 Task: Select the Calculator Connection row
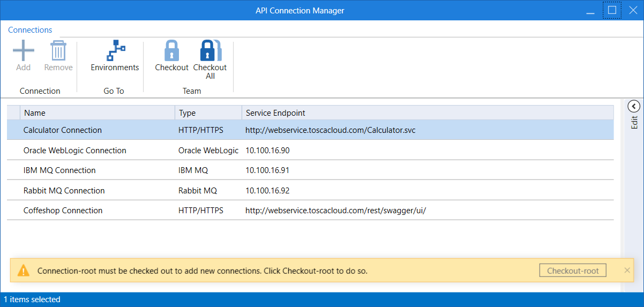(x=63, y=130)
